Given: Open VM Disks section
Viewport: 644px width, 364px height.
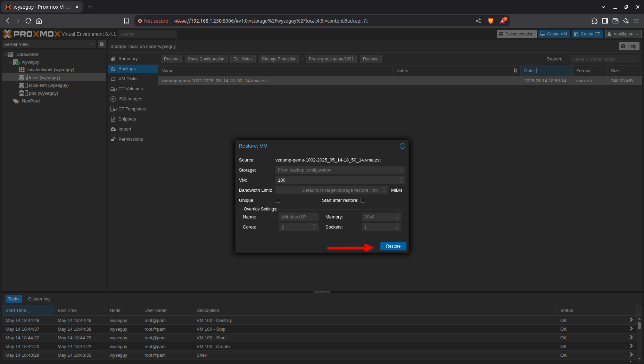Looking at the screenshot, I should (133, 79).
